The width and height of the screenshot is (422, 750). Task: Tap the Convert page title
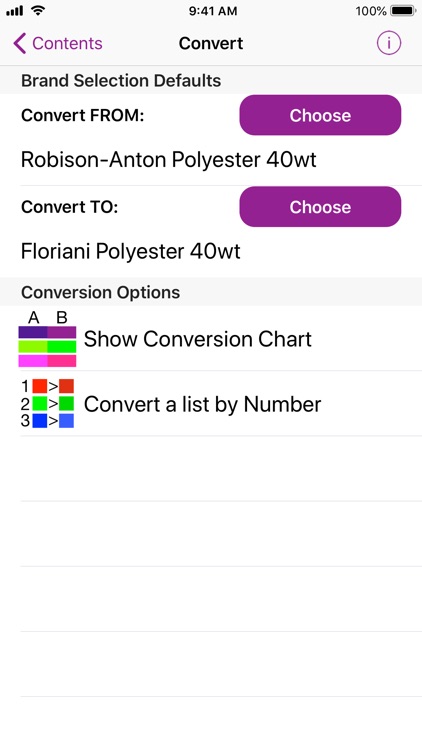coord(211,43)
